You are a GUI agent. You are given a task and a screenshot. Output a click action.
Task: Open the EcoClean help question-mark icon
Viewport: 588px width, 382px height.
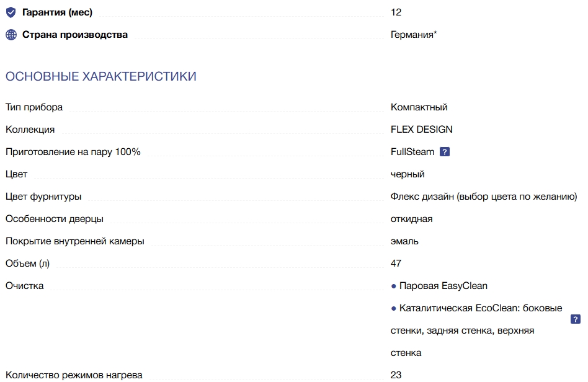[x=575, y=319]
